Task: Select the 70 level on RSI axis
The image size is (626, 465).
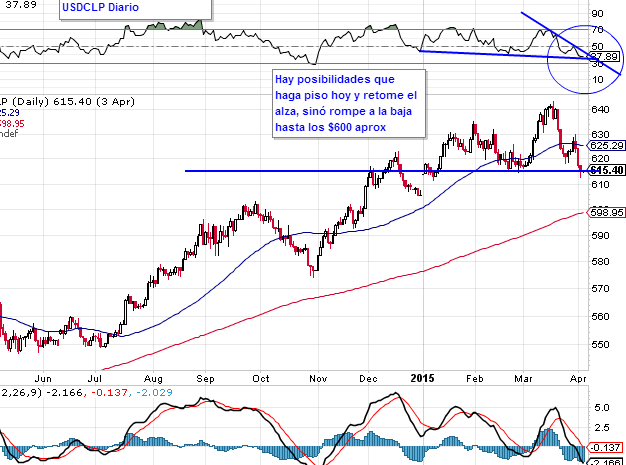Action: tap(598, 30)
